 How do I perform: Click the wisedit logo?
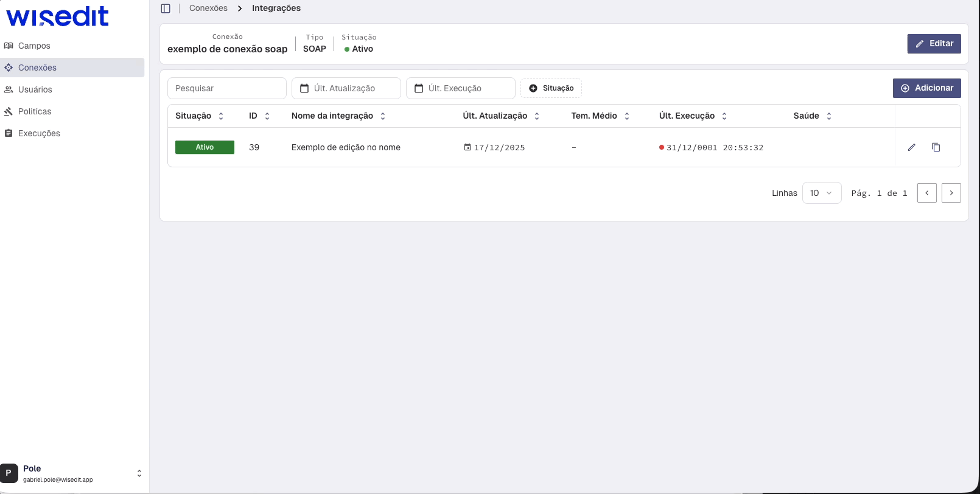pos(58,16)
